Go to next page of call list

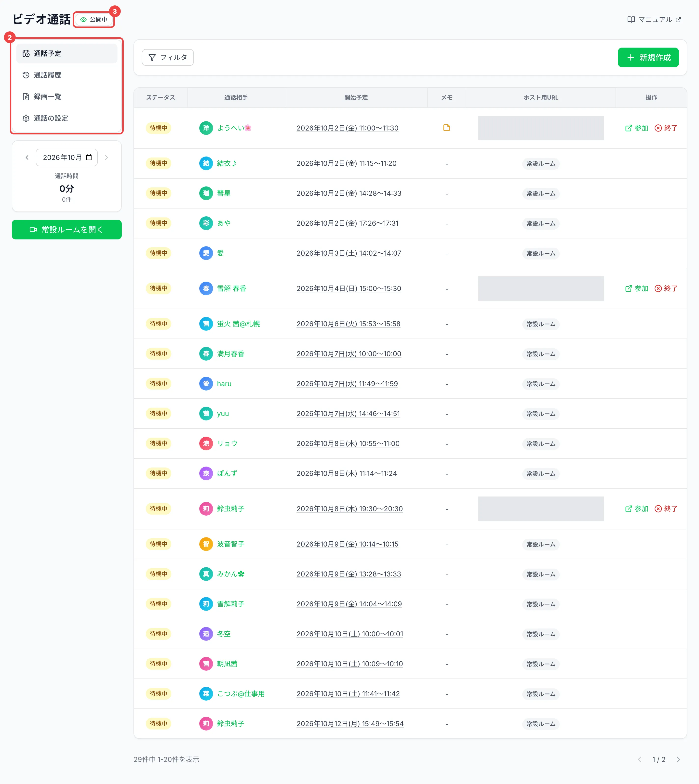(x=678, y=759)
